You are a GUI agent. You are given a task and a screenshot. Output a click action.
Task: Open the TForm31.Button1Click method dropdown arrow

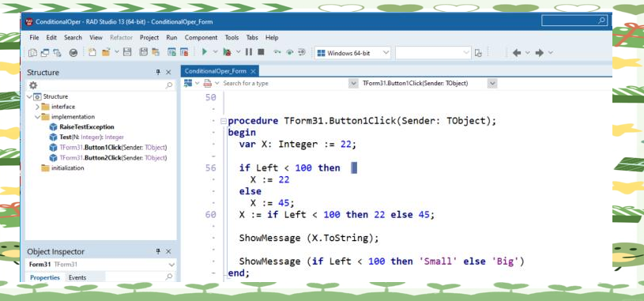point(493,84)
